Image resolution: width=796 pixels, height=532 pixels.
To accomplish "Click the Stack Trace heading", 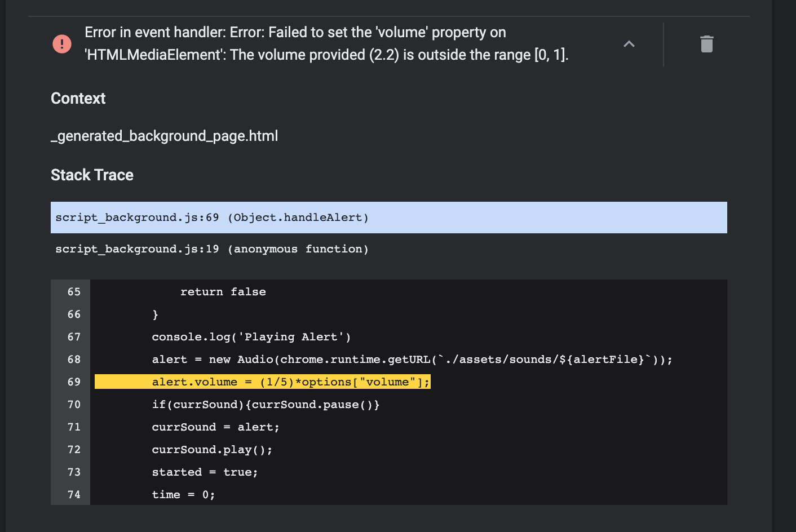I will (x=92, y=175).
